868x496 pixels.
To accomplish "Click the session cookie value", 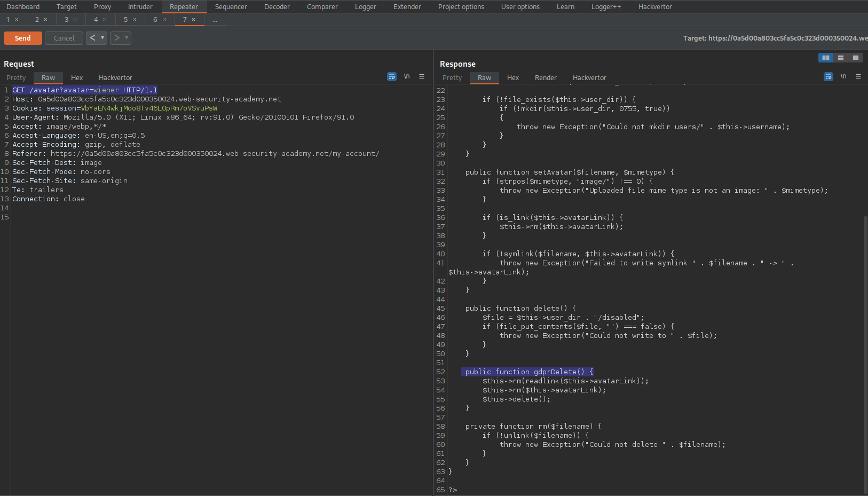I will pos(149,108).
